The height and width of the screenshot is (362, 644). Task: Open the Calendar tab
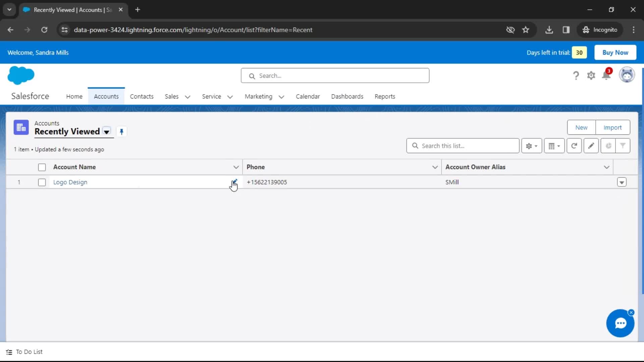[308, 97]
